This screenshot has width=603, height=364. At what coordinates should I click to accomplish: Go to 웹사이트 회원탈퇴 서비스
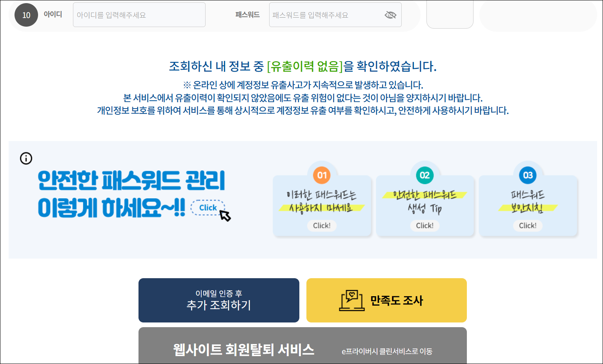(302, 346)
